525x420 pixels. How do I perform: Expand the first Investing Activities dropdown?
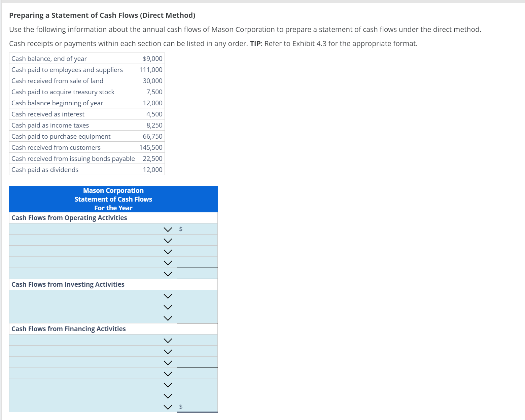coord(168,295)
